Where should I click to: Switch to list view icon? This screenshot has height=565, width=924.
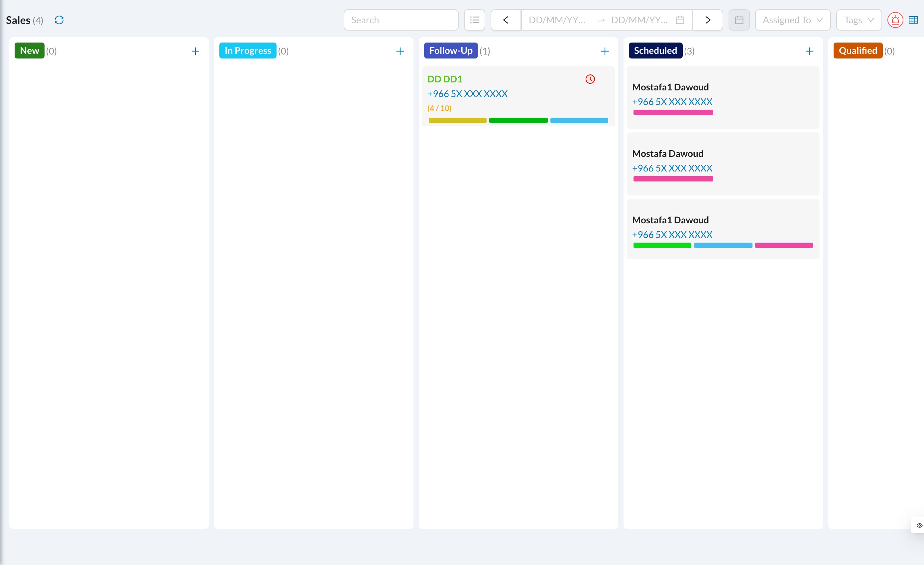(474, 20)
